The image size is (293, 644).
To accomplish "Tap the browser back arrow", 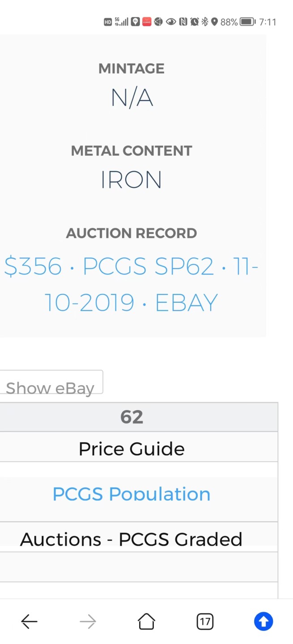I will (x=29, y=621).
